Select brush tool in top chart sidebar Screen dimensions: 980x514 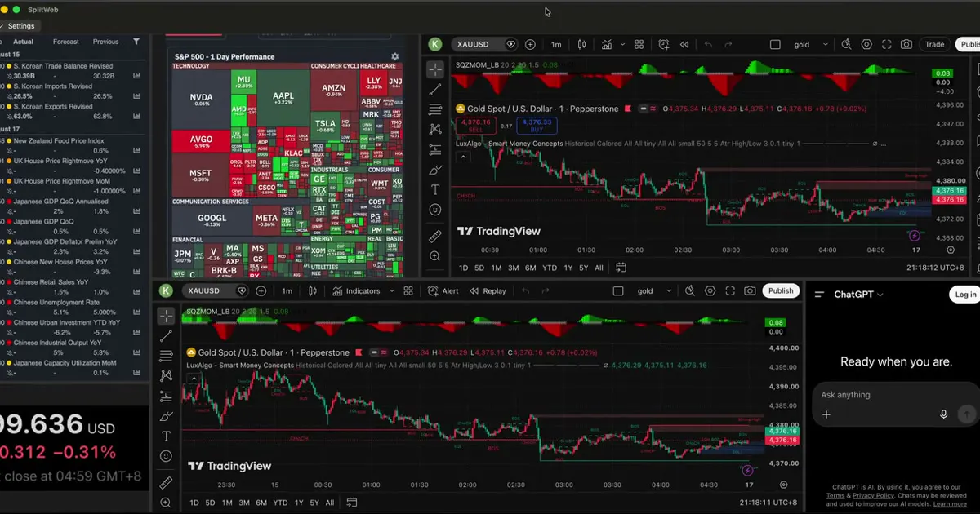point(435,170)
